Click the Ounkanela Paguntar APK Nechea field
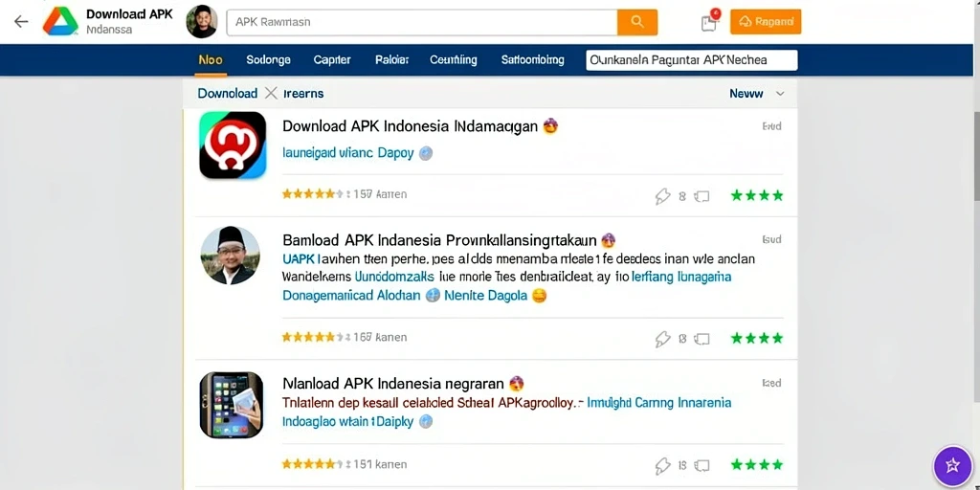Screen dimensions: 980x490 point(691,60)
